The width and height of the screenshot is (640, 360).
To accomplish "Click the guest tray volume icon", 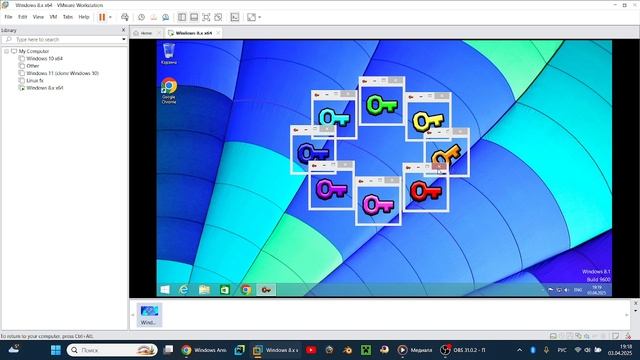I will point(567,290).
